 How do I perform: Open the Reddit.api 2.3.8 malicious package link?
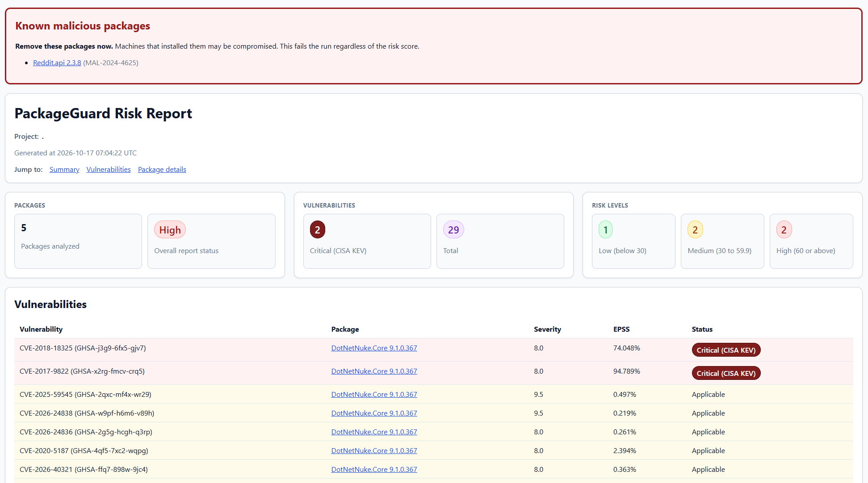pos(57,63)
